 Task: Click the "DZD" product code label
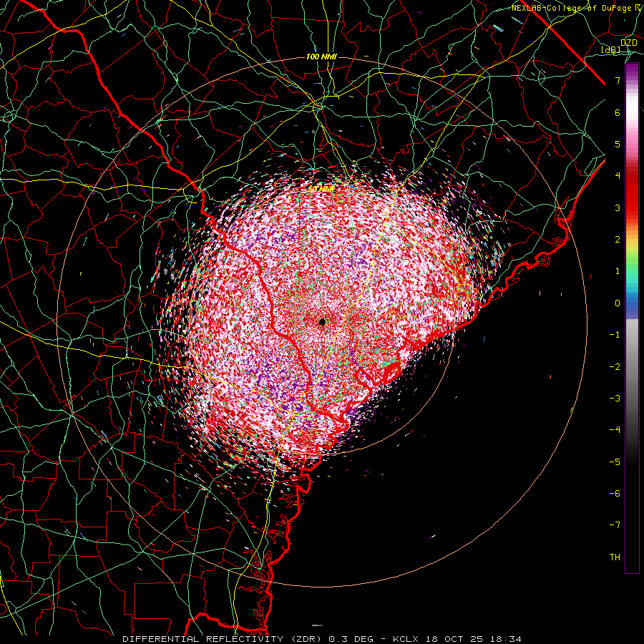[629, 43]
